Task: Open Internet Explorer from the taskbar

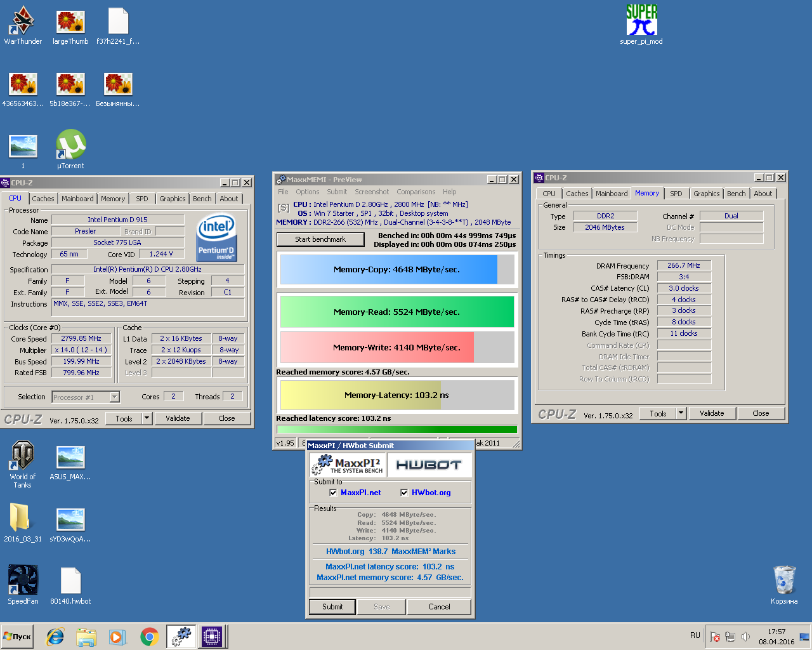Action: pyautogui.click(x=55, y=636)
